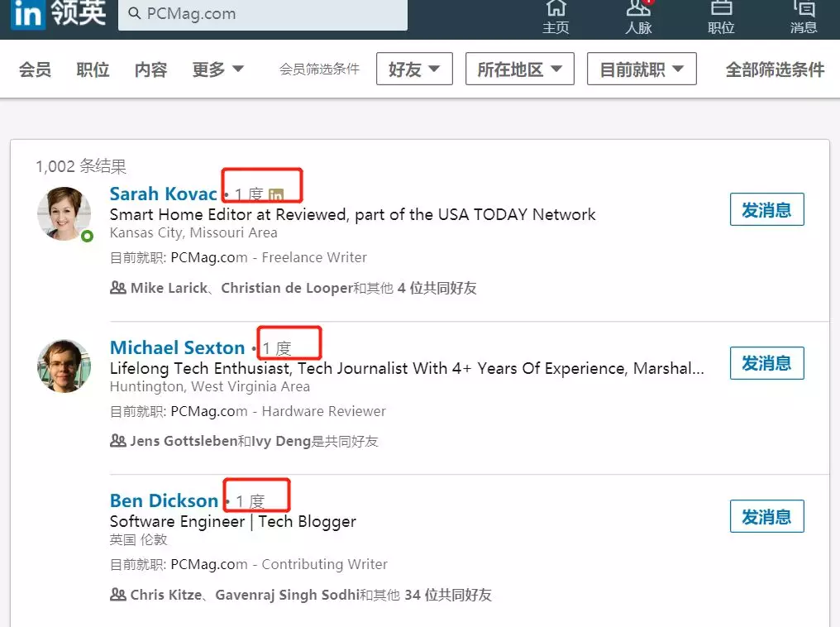Screen dimensions: 840x627
Task: Click 'Huntington, West Virginia Area' text
Action: [x=210, y=386]
